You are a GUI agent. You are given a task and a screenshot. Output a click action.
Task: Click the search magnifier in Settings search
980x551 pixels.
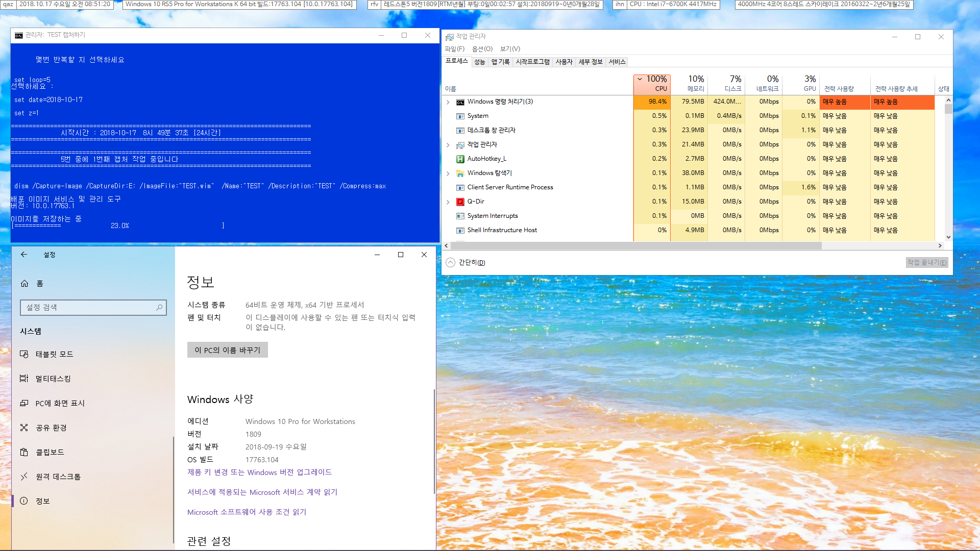click(x=159, y=308)
